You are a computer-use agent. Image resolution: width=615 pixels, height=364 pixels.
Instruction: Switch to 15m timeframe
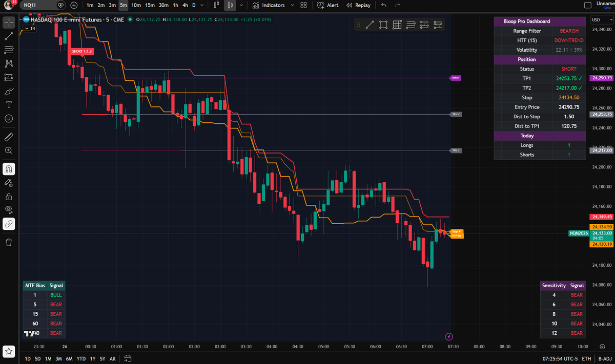click(150, 5)
